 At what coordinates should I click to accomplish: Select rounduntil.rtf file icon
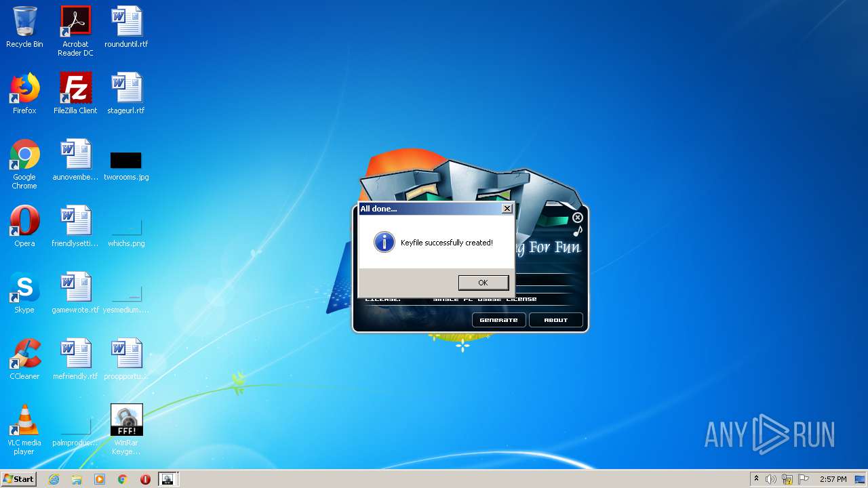pyautogui.click(x=126, y=27)
